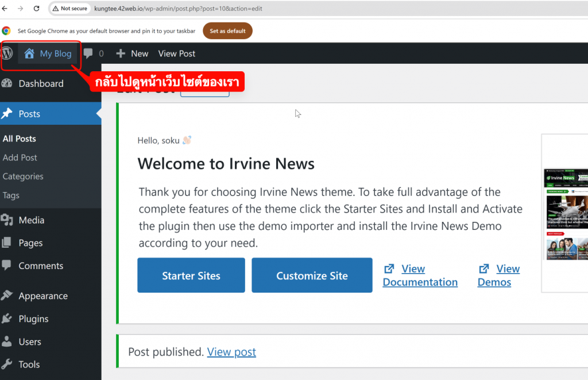This screenshot has height=380, width=588.
Task: Open Tags under Posts
Action: pos(11,195)
